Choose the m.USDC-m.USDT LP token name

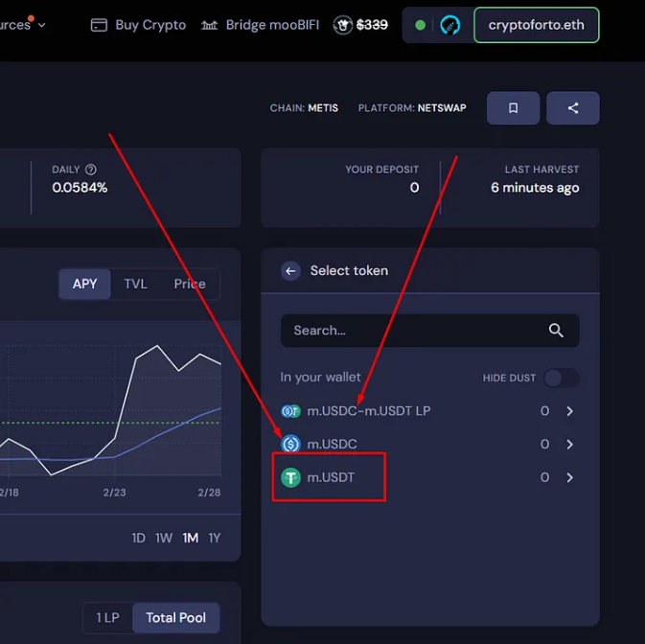click(369, 411)
